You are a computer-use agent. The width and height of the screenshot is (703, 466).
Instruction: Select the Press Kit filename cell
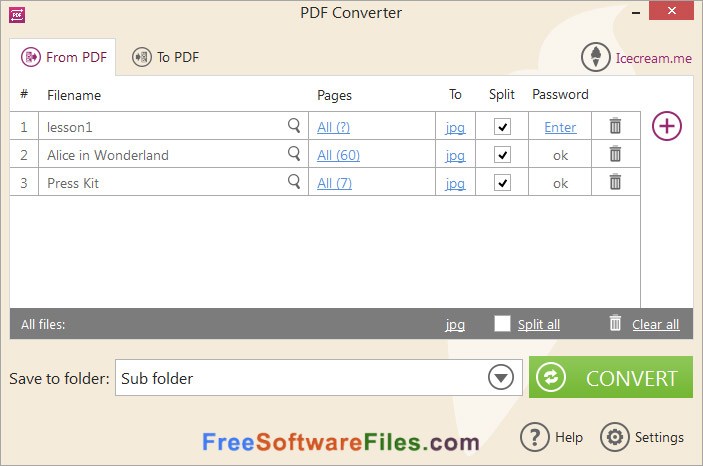[x=173, y=182]
